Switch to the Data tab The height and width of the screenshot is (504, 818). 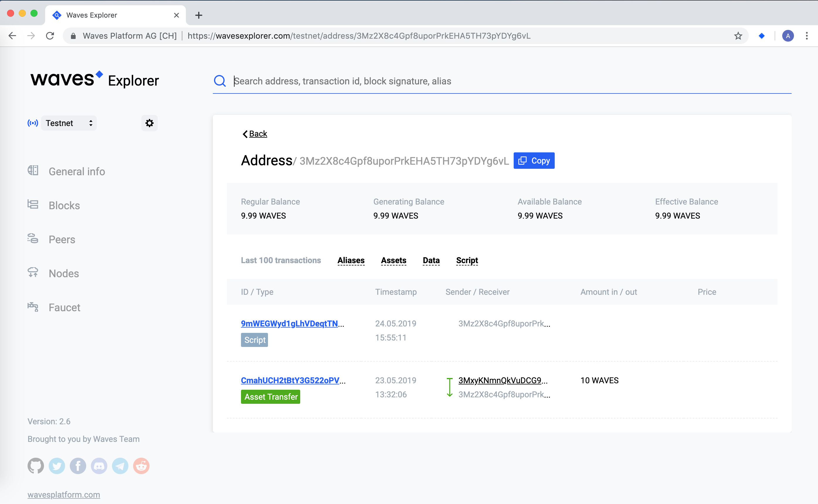click(431, 260)
